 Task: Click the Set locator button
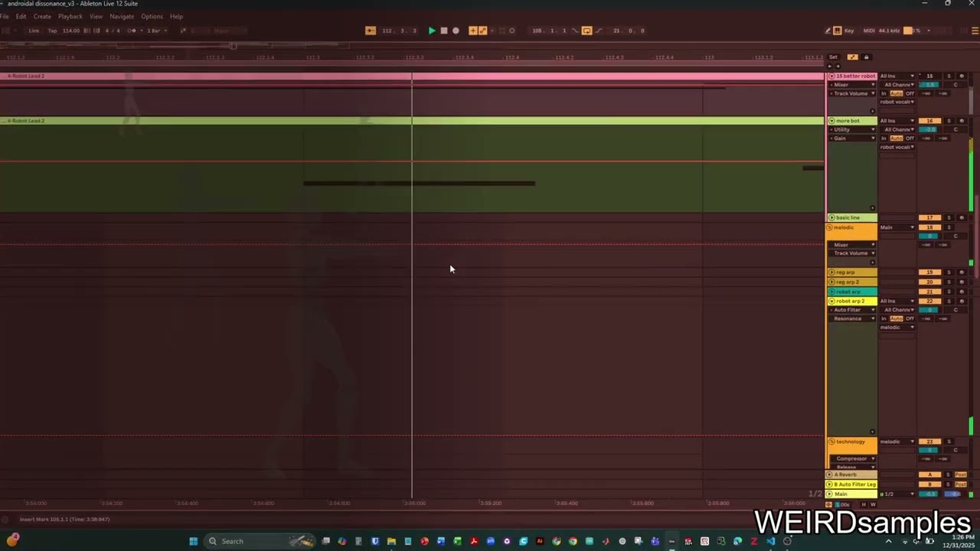pos(833,57)
